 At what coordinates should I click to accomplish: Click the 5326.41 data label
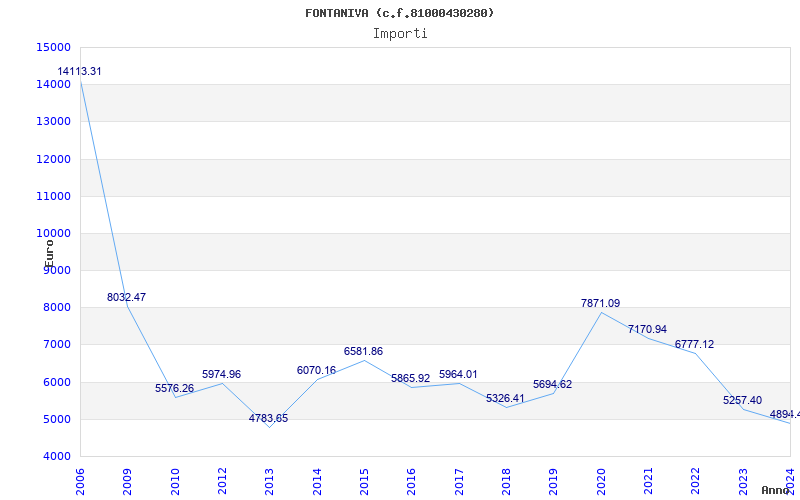(505, 398)
